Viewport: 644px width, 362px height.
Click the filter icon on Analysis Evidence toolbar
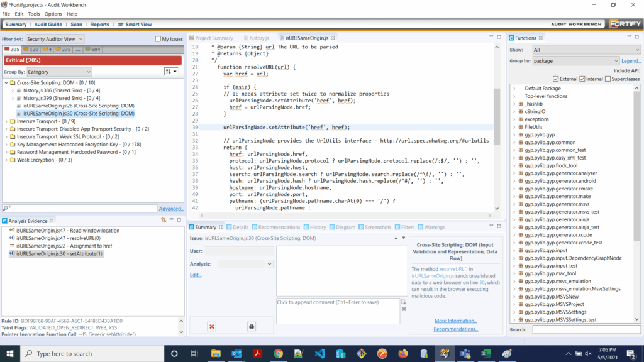click(164, 219)
